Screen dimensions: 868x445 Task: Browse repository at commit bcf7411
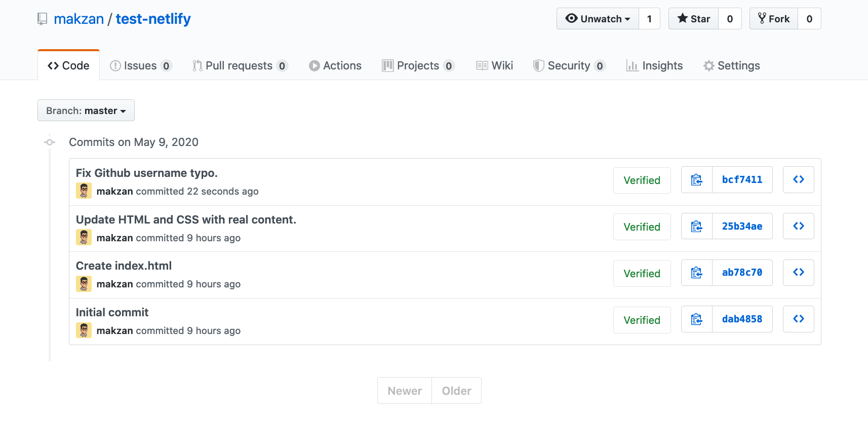[x=799, y=179]
